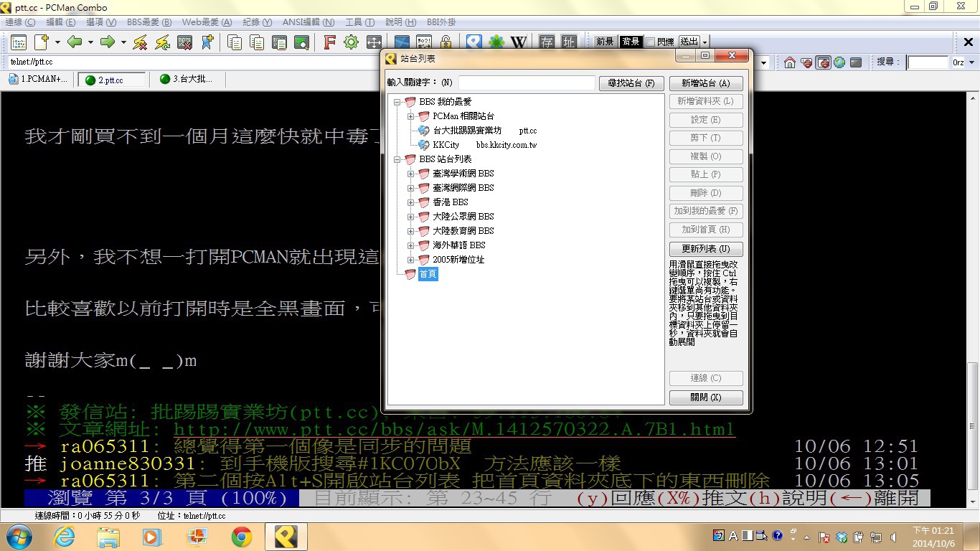Expand the 臺灣網際網 BBS folder
The image size is (980, 551).
(411, 188)
